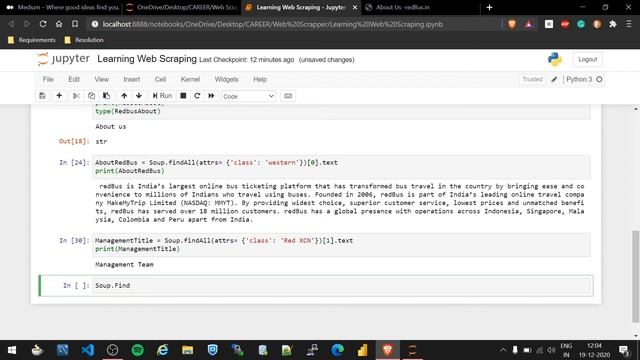Open the Grammarly extension icon
Viewport: 640px width, 360px height.
coord(581,24)
